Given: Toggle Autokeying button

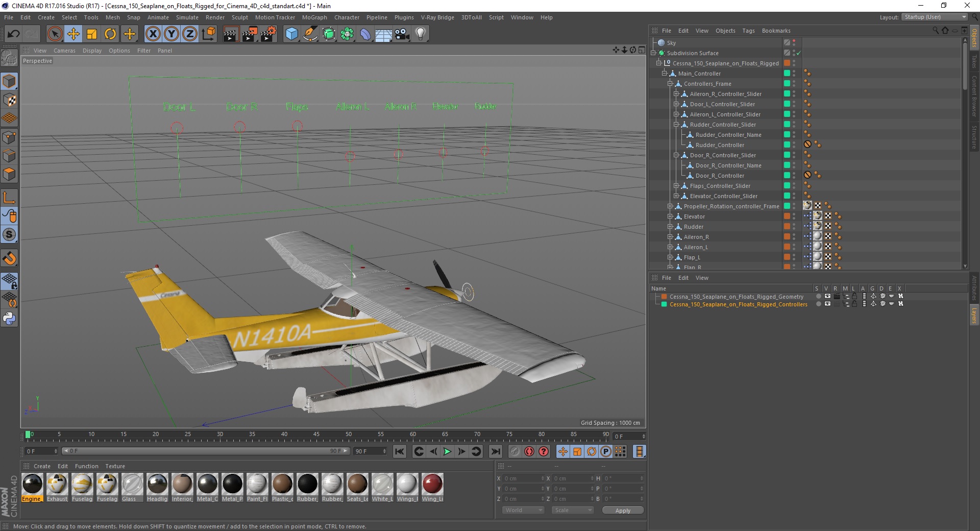Looking at the screenshot, I should (x=529, y=451).
